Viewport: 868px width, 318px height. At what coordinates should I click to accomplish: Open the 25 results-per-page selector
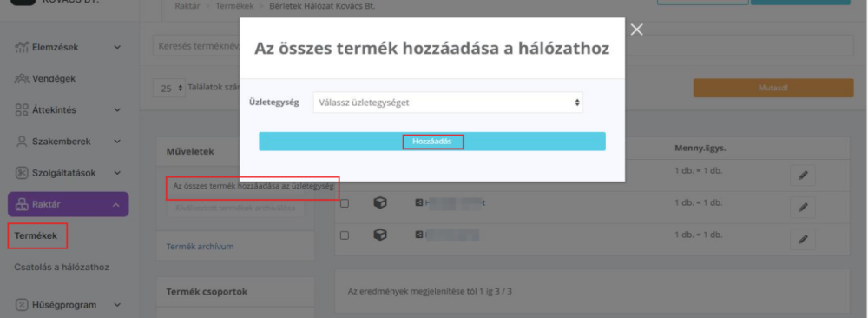tap(169, 88)
